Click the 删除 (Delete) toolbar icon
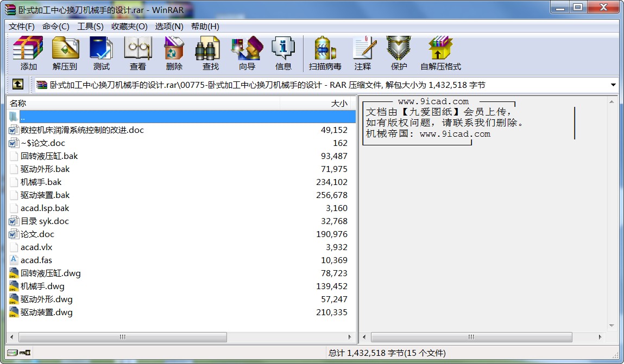The image size is (624, 364). click(174, 53)
